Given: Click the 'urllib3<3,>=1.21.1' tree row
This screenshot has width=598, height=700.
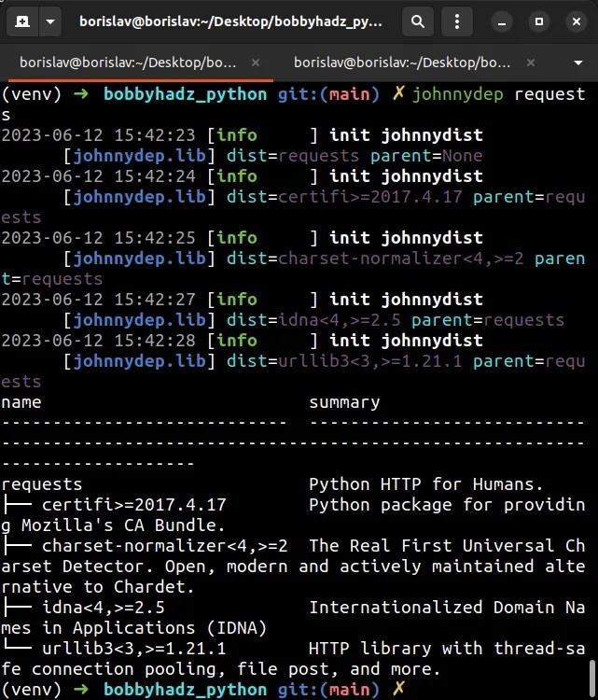Looking at the screenshot, I should pos(134,649).
